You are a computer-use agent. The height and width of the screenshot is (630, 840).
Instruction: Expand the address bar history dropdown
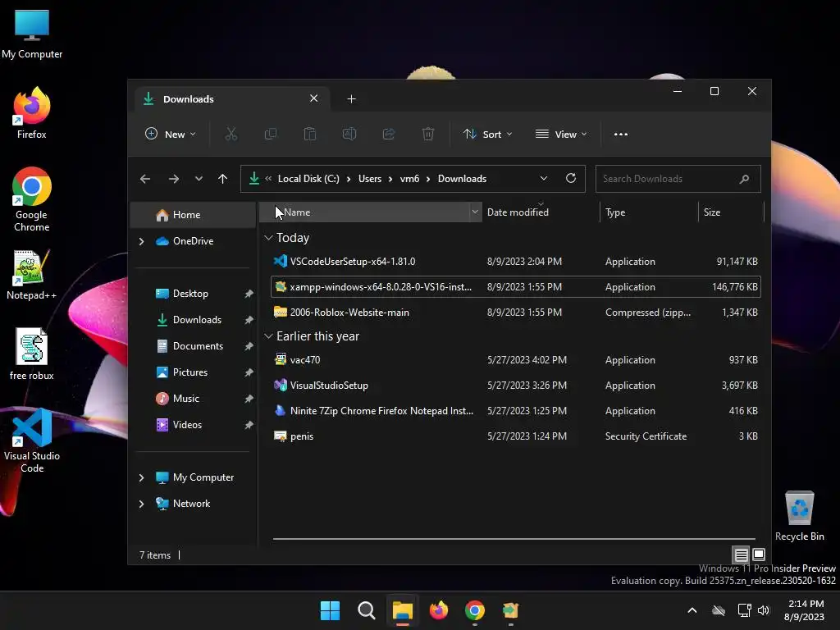click(543, 178)
